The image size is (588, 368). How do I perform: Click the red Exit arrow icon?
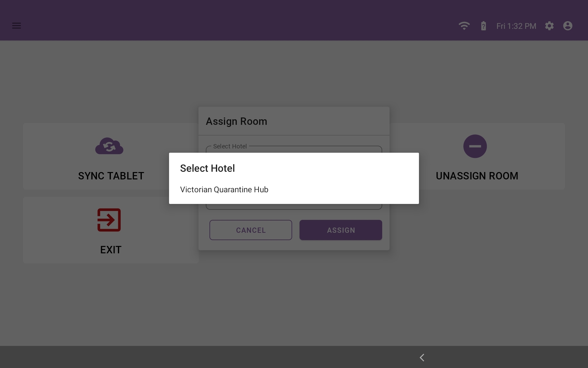[109, 220]
